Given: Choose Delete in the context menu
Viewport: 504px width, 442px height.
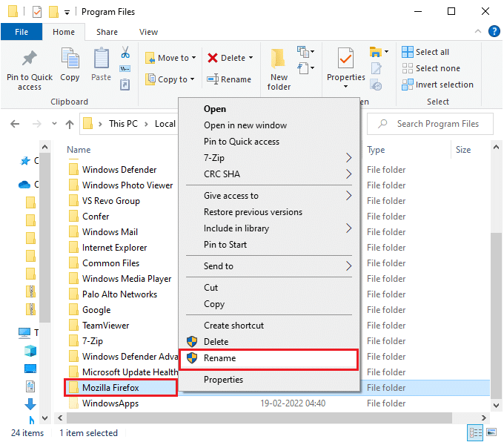Looking at the screenshot, I should click(269, 342).
